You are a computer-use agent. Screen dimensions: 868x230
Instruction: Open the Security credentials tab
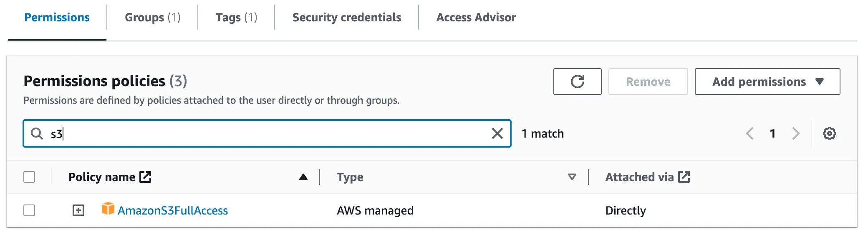point(346,18)
